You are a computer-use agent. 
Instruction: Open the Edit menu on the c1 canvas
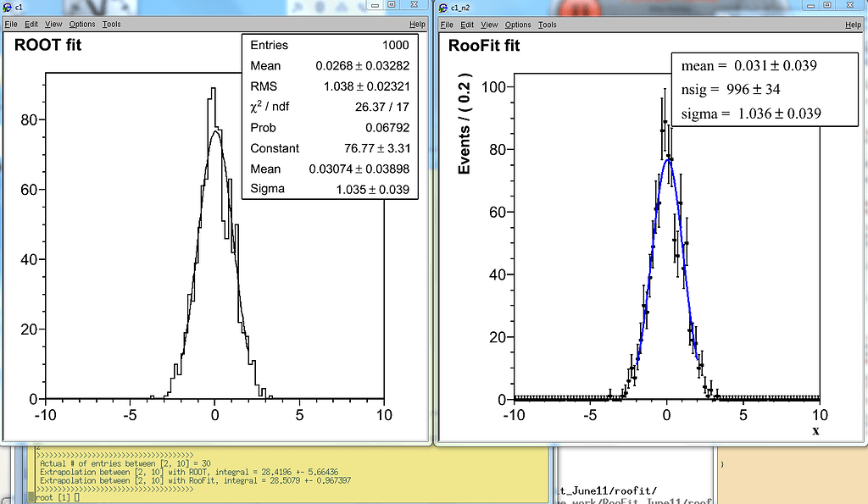[31, 24]
